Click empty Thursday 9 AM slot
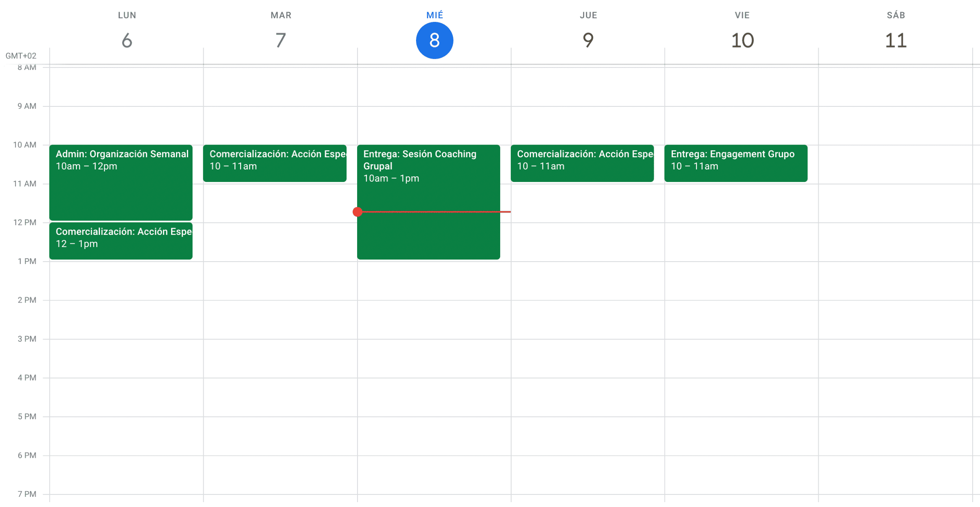The height and width of the screenshot is (507, 980). [588, 126]
